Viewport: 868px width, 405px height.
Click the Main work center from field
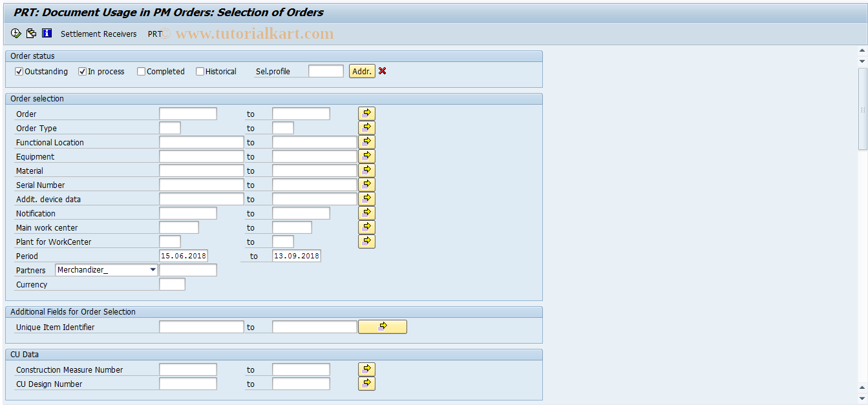pyautogui.click(x=179, y=227)
